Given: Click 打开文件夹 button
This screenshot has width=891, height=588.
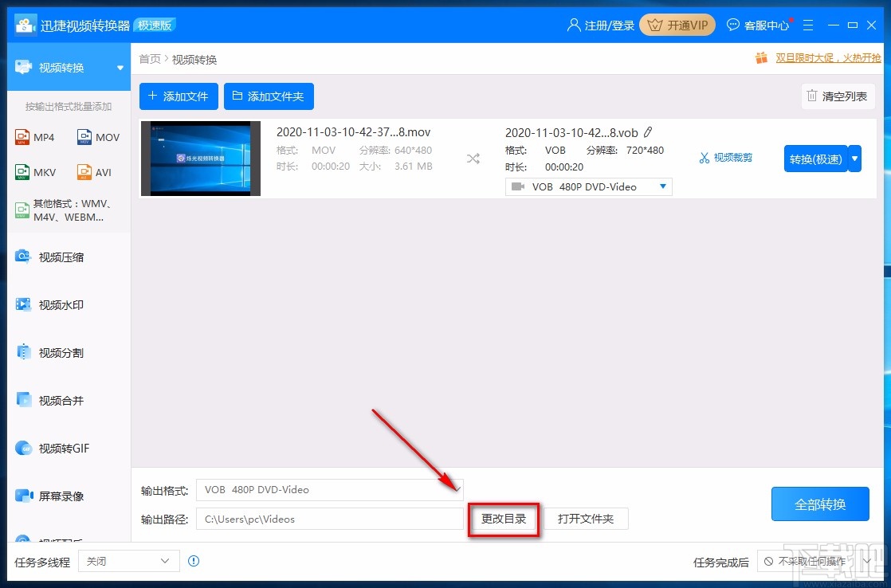Looking at the screenshot, I should tap(586, 519).
